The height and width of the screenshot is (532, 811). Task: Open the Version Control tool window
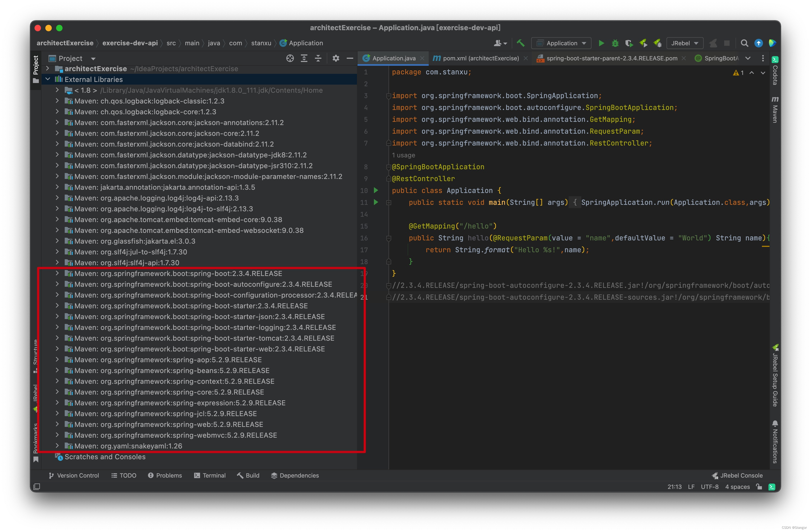74,475
